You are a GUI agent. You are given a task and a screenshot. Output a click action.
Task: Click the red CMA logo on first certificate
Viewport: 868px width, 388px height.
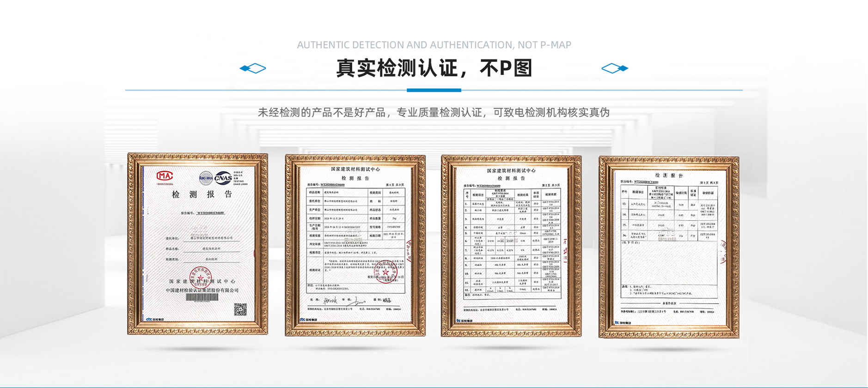[164, 176]
